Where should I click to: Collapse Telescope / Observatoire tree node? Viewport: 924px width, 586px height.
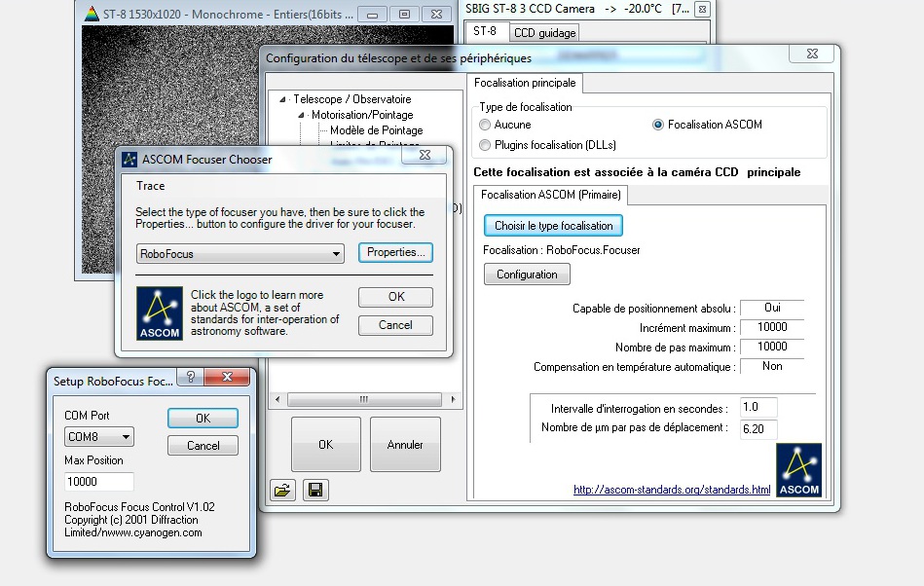point(283,99)
